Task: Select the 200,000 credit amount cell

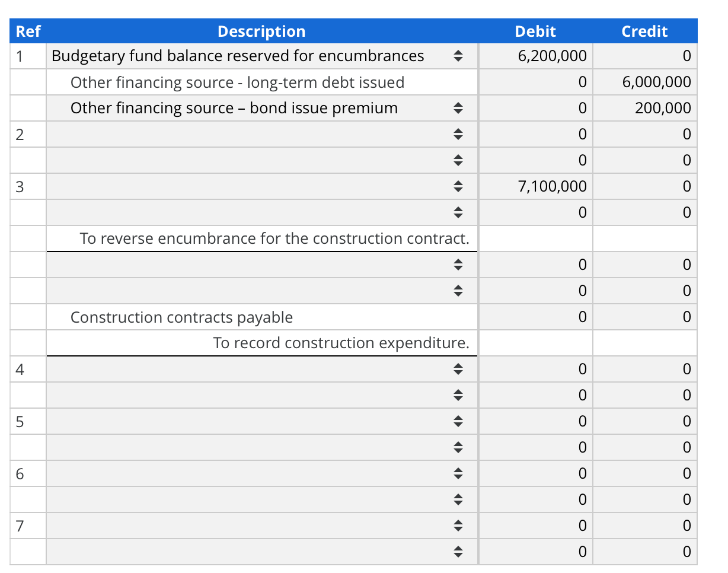Action: (644, 108)
